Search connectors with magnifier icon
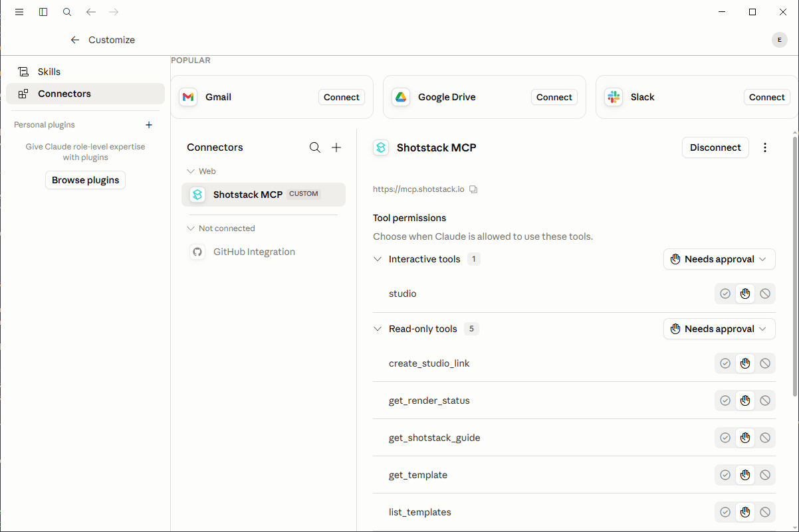 coord(315,147)
